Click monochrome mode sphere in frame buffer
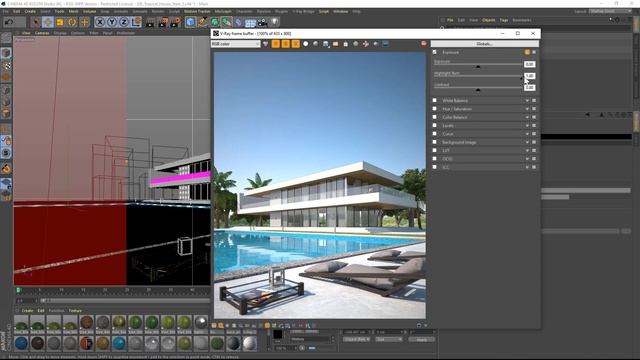This screenshot has height=360, width=640. [316, 44]
